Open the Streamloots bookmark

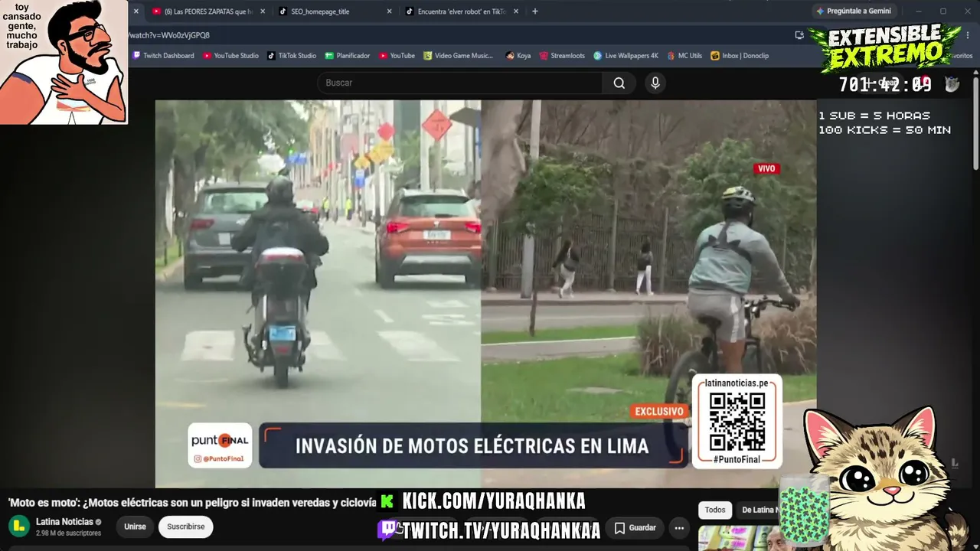[x=562, y=56]
